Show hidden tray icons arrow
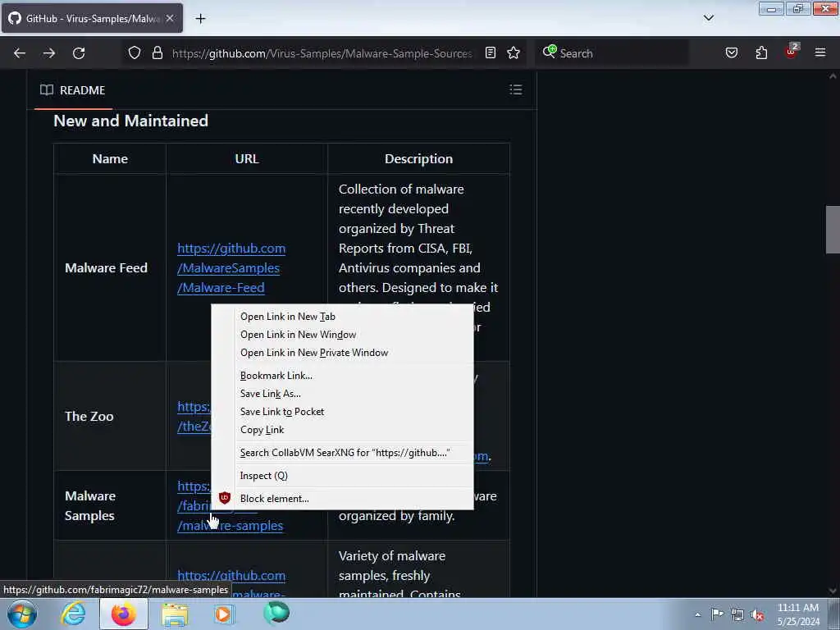 [x=697, y=614]
